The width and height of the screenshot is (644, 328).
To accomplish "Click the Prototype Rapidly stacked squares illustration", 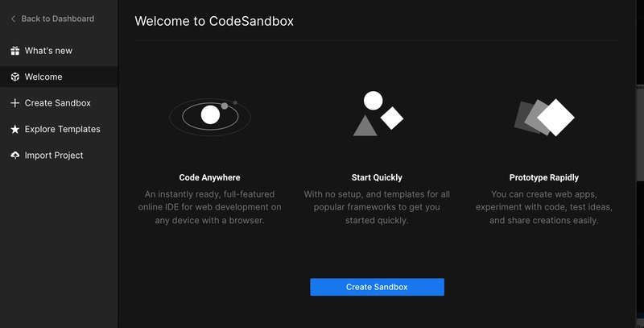I will point(544,117).
